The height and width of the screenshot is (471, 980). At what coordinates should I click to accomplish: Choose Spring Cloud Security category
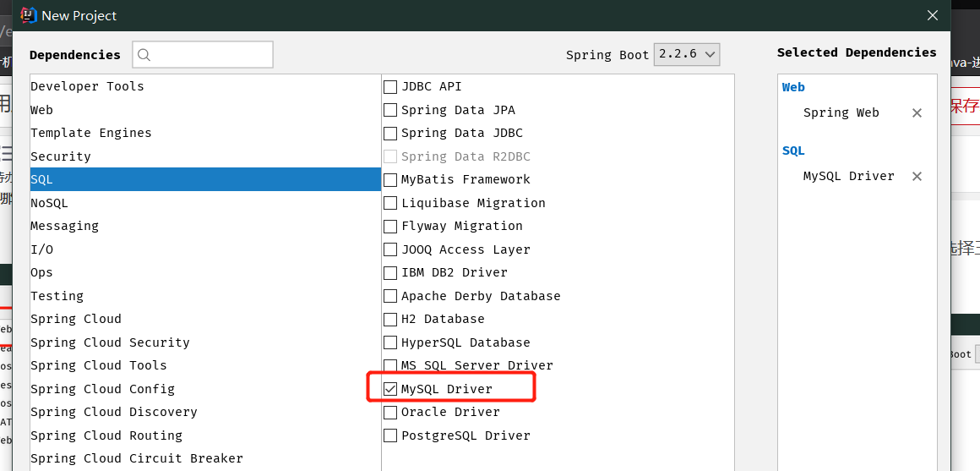click(x=205, y=342)
